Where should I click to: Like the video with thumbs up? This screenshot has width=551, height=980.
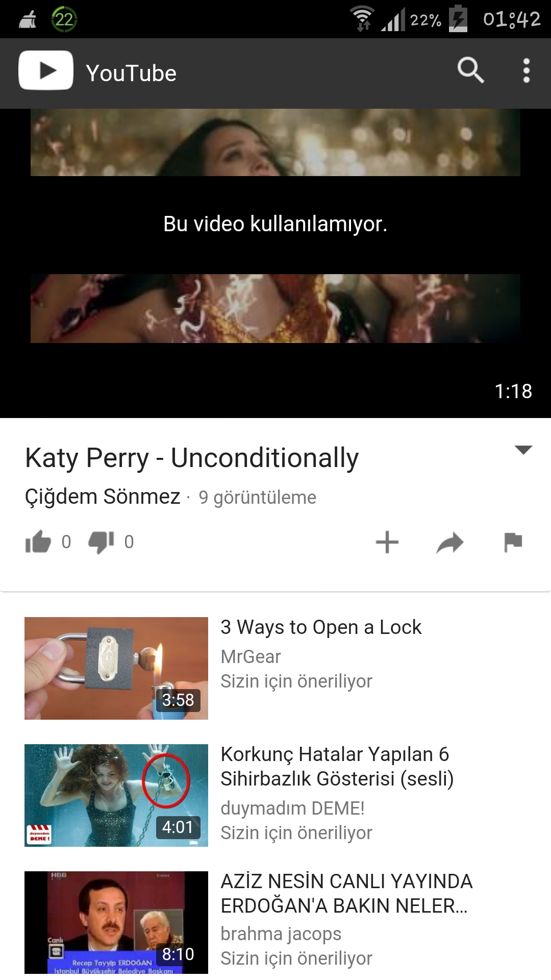38,542
